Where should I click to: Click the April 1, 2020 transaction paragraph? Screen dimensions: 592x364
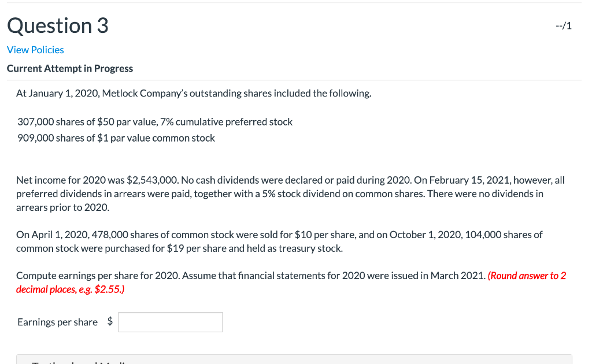[279, 242]
